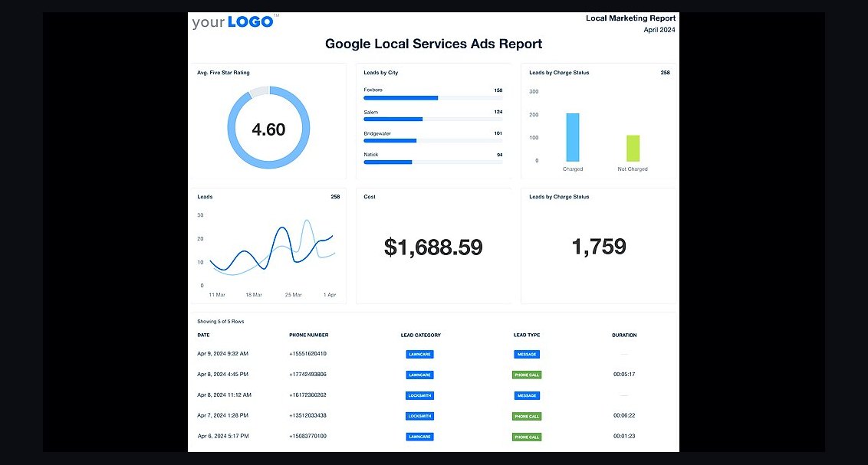Click the 258 total beside bar-chart Leads by Charge Status
This screenshot has height=465, width=868.
tap(666, 73)
